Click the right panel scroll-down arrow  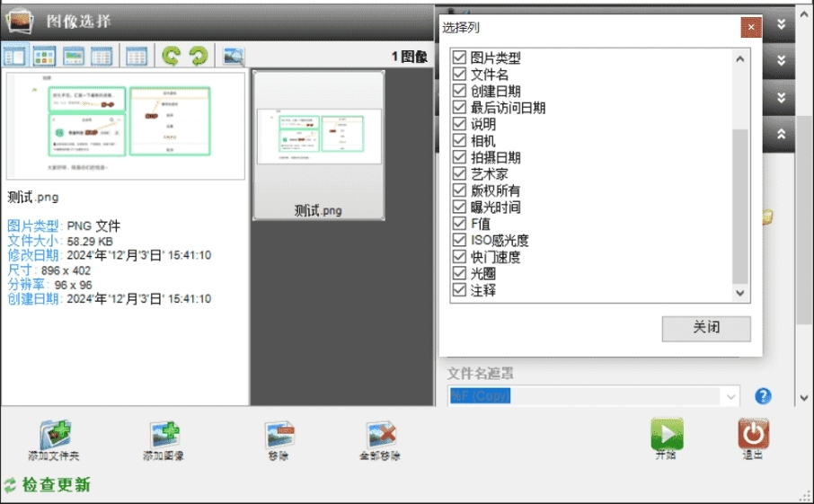(x=804, y=398)
